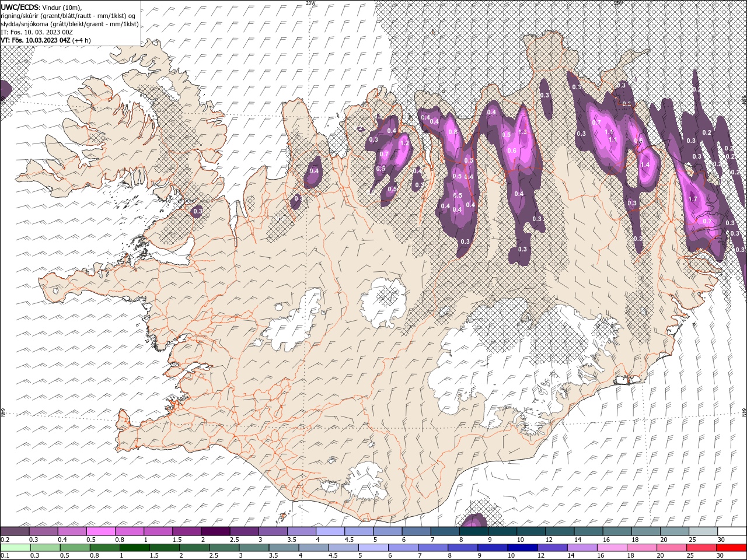Select the violet-blue 12 swatch in rain legend
Image resolution: width=747 pixels, height=560 pixels.
(552, 548)
